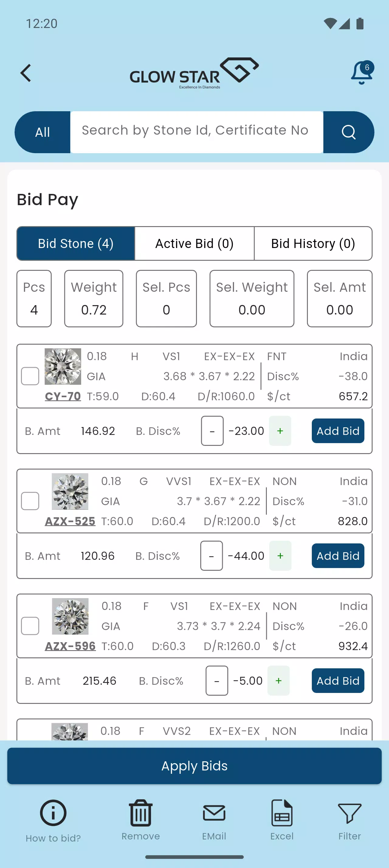Open the Filter funnel icon
The width and height of the screenshot is (389, 868).
(349, 813)
